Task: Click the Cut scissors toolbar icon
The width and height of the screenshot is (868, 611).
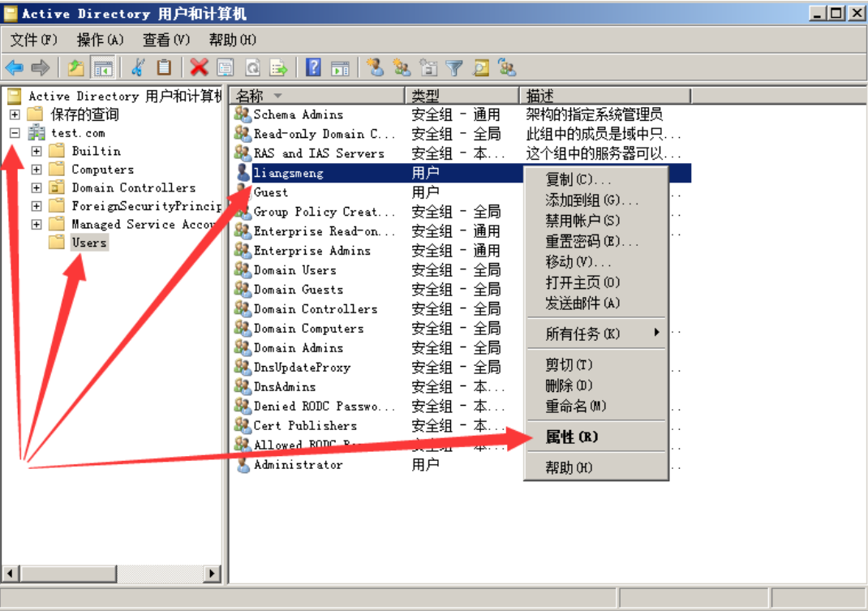Action: click(x=137, y=68)
